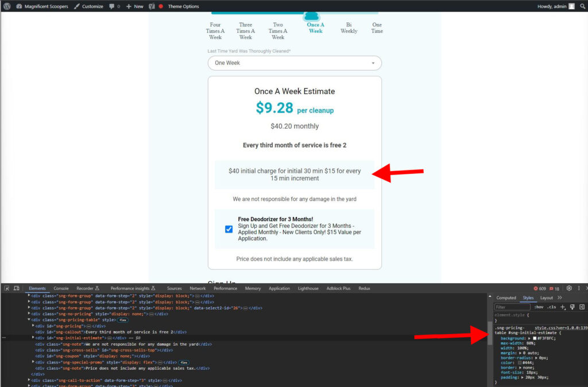
Task: Open the Last Time Yard Cleaned dropdown
Action: [294, 63]
